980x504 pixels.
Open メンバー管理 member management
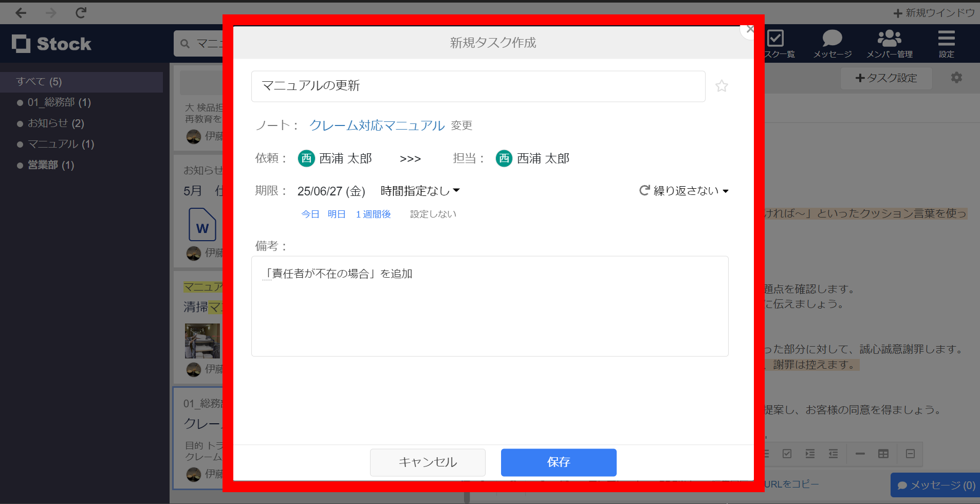coord(889,43)
